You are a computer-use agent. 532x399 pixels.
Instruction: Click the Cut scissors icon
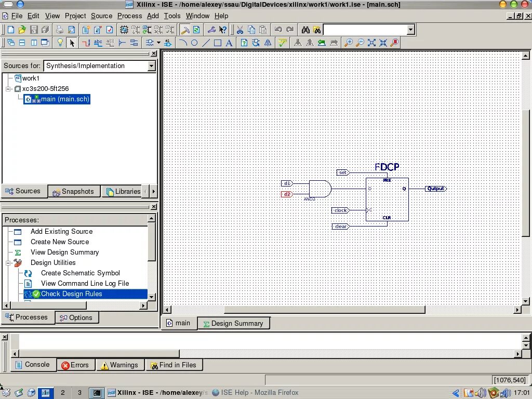pyautogui.click(x=240, y=30)
